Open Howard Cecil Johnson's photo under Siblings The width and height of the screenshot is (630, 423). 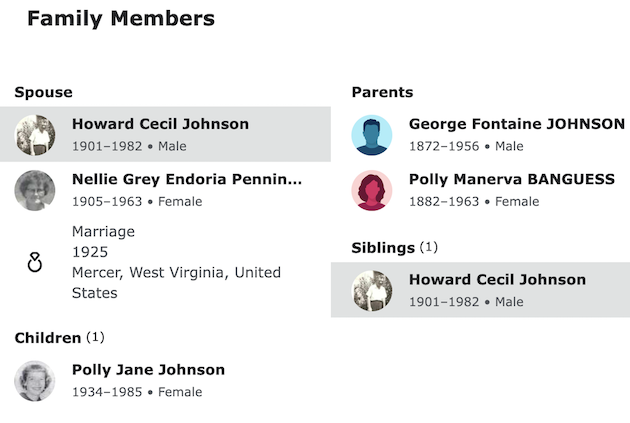(372, 290)
